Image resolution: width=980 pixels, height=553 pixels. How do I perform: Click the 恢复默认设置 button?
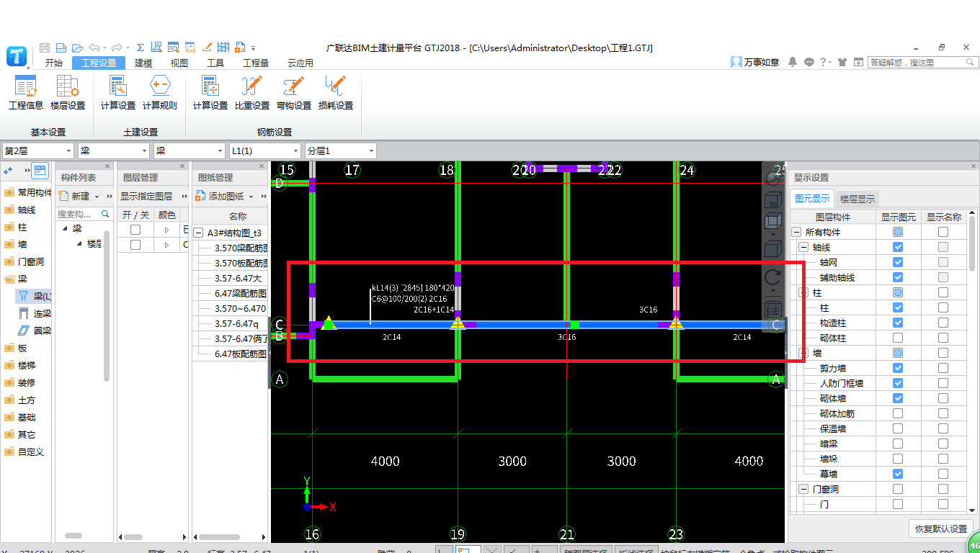pos(941,529)
